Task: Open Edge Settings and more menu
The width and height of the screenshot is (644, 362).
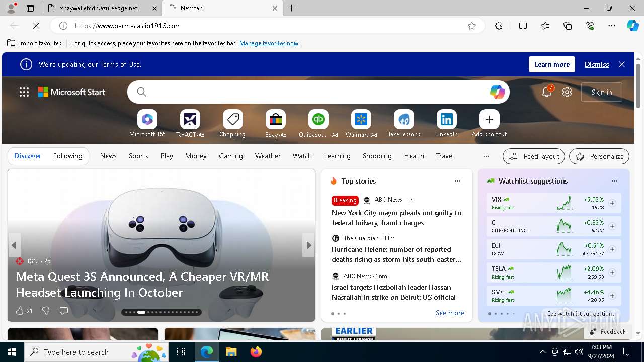Action: click(x=612, y=26)
